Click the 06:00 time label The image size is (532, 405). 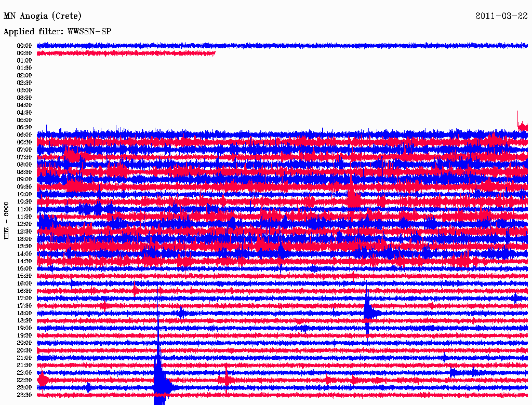coord(24,134)
